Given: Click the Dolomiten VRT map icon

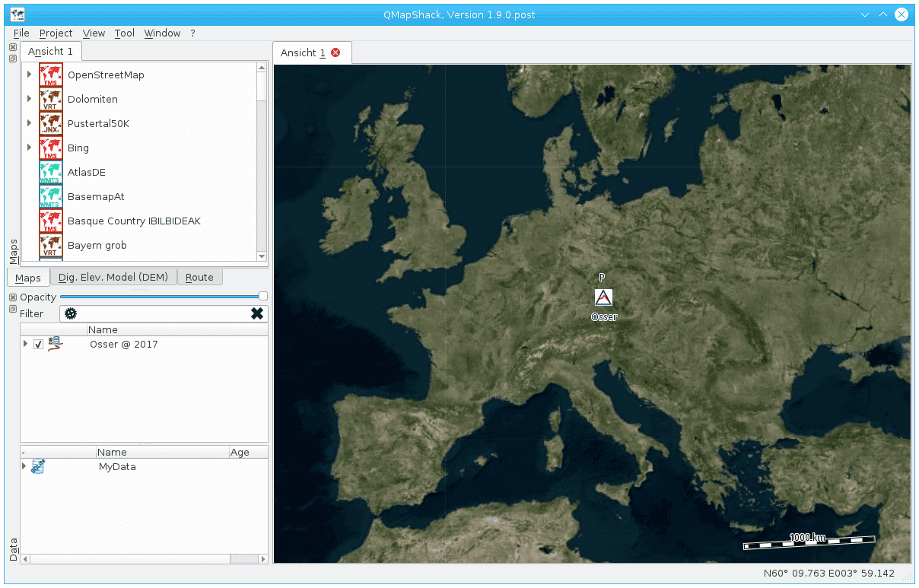Looking at the screenshot, I should [x=50, y=99].
